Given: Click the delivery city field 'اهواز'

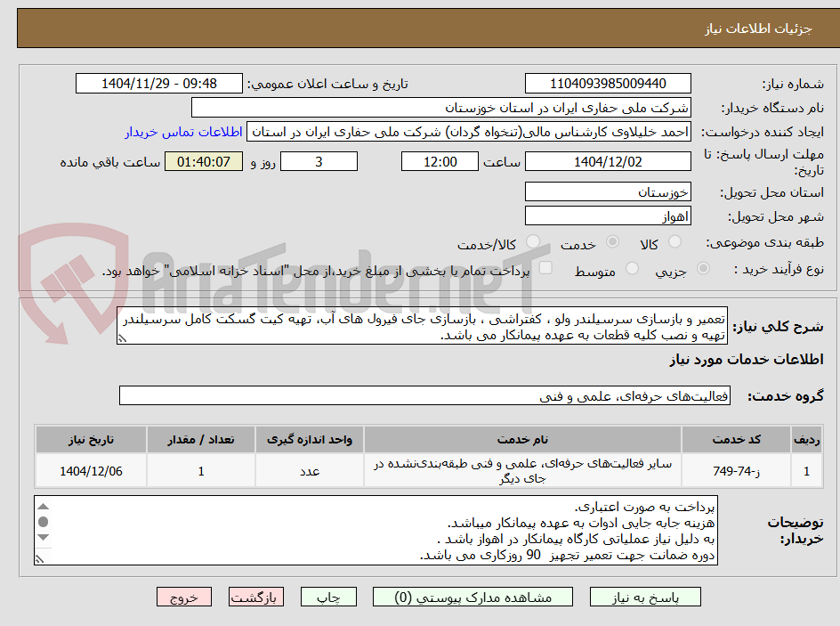Looking at the screenshot, I should point(608,216).
